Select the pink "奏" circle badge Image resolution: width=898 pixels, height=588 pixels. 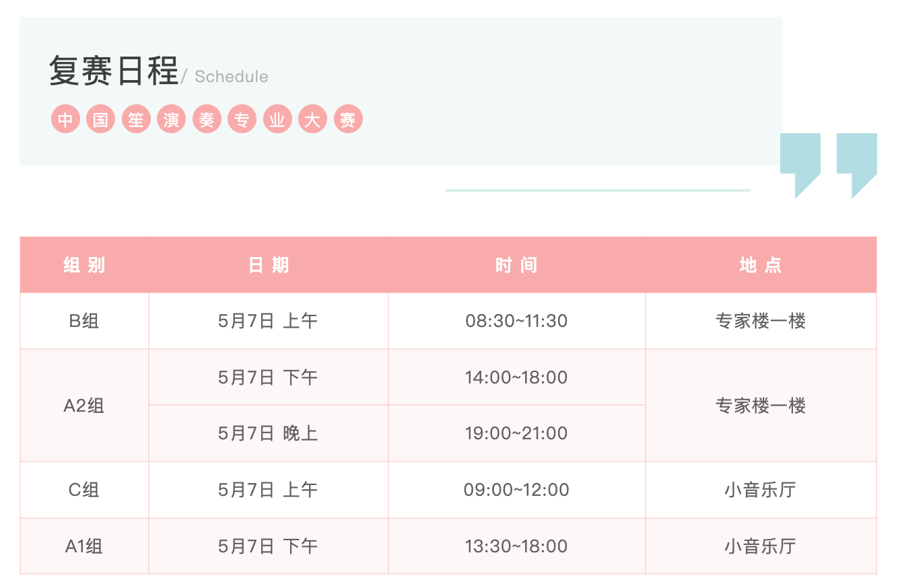click(207, 120)
